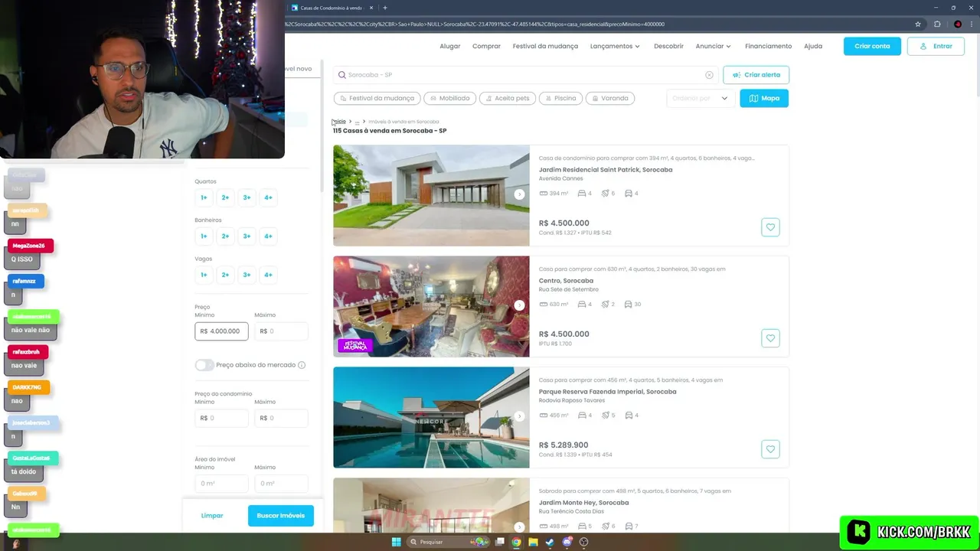Toggle the Piscina filter chip
The height and width of the screenshot is (551, 980).
[x=560, y=98]
